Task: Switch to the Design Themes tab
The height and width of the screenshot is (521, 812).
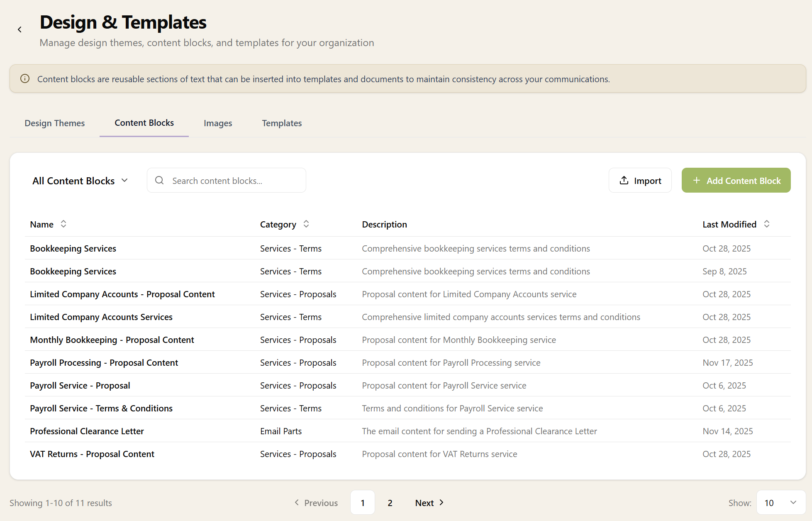Action: point(54,123)
